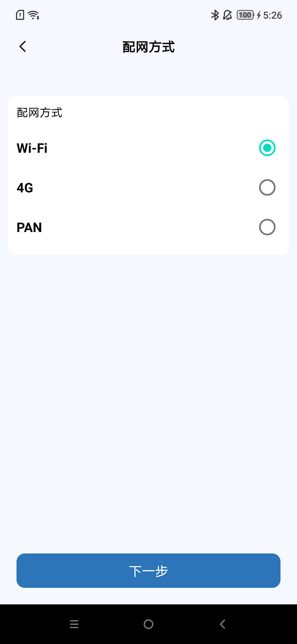
Task: Tap the muted bell status icon
Action: coord(227,15)
